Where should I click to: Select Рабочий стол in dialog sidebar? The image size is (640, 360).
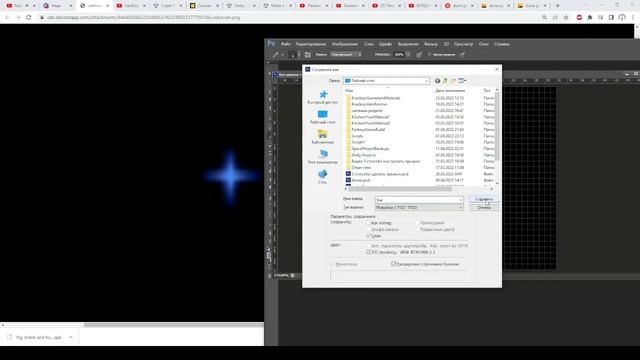[x=323, y=117]
